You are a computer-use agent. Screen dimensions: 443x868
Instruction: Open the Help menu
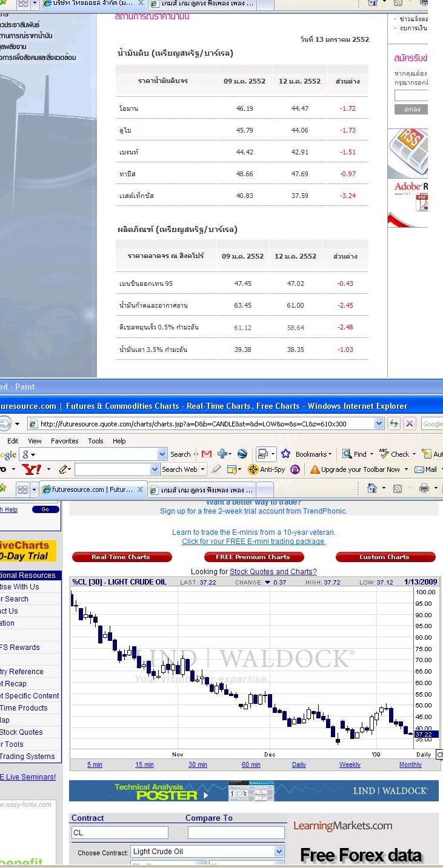(x=119, y=441)
